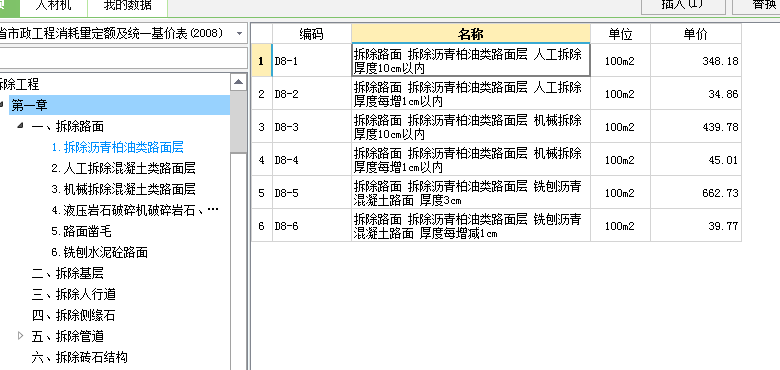
Task: Select row number 6 header
Action: (261, 226)
